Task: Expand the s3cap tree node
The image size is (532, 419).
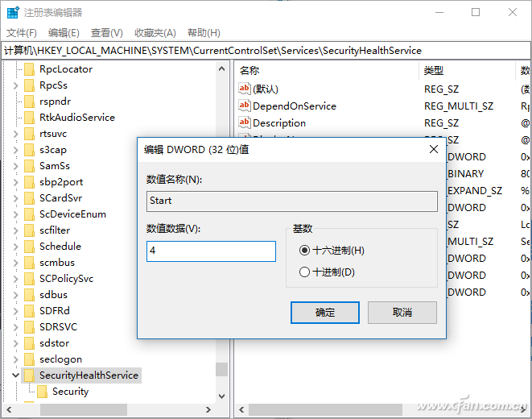Action: [x=15, y=150]
